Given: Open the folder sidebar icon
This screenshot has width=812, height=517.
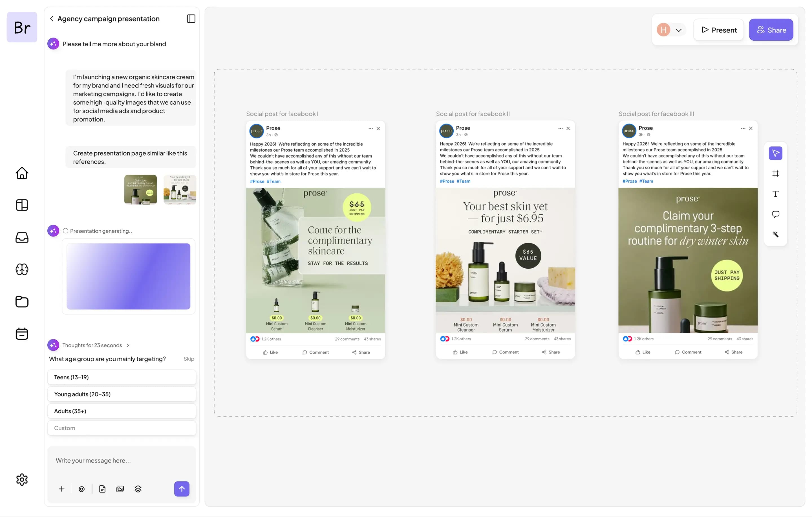Looking at the screenshot, I should pyautogui.click(x=22, y=301).
